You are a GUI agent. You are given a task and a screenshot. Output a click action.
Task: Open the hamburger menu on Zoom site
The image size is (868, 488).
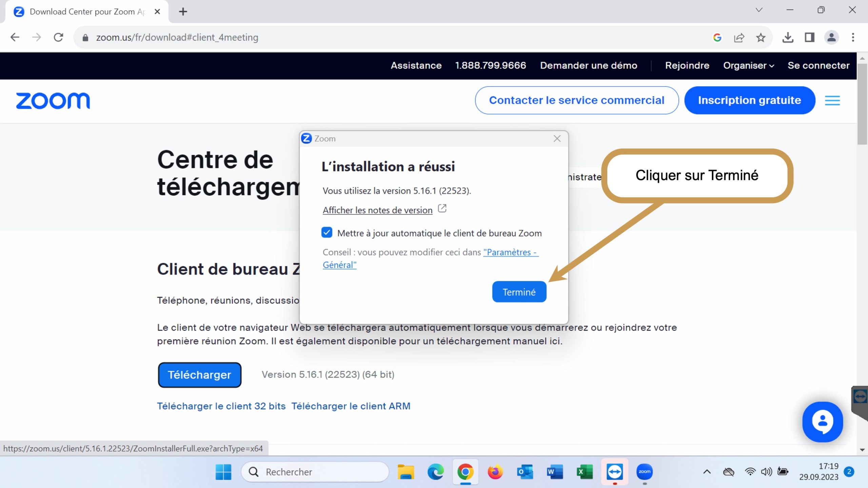tap(832, 101)
